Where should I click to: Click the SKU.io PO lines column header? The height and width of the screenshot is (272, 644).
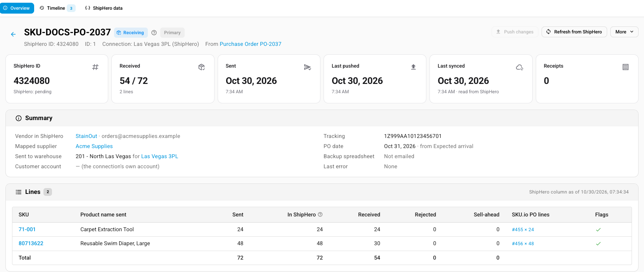point(531,214)
